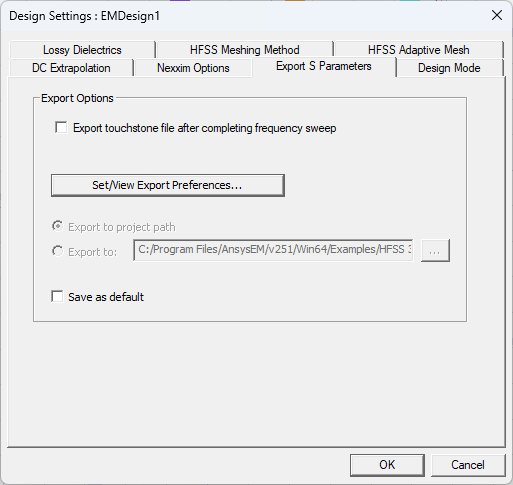
Task: Go to the DC Extrapolation tab
Action: pyautogui.click(x=71, y=68)
